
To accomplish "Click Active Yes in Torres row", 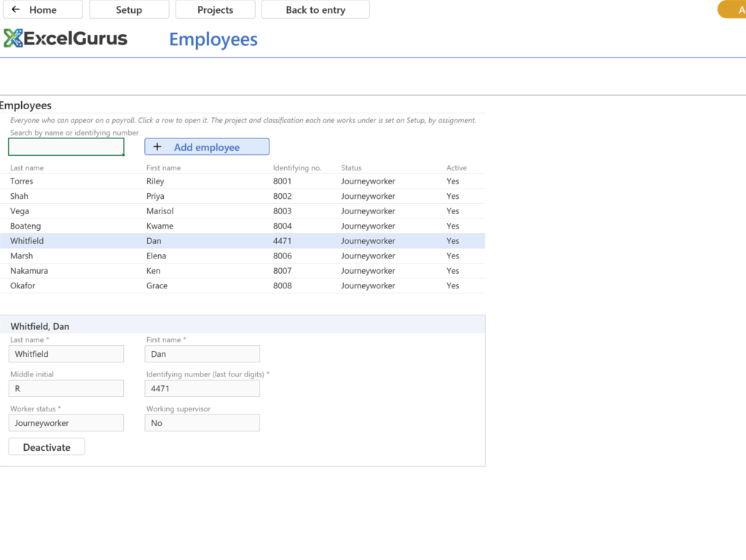I will click(452, 181).
